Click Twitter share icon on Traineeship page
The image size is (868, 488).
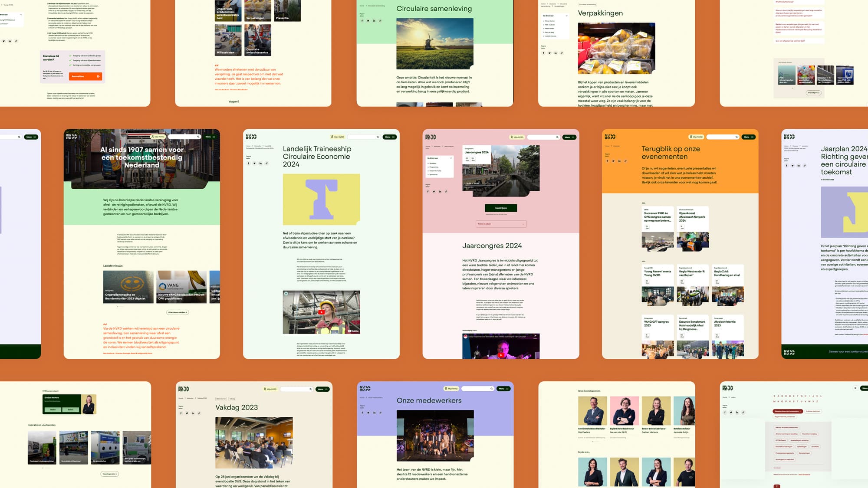coord(255,164)
